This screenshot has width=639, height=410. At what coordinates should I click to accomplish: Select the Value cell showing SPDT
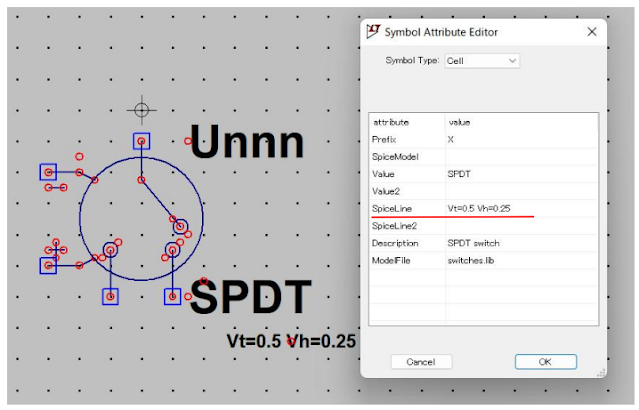coord(521,174)
